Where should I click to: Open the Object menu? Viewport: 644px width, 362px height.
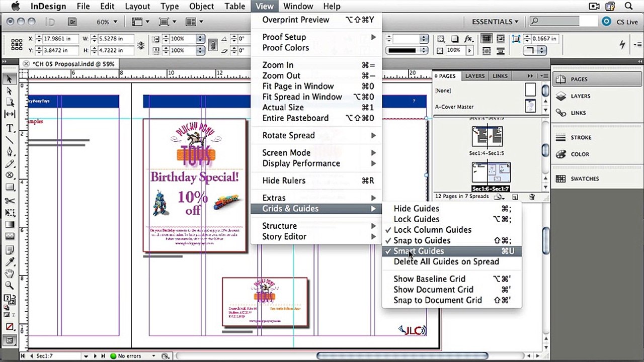201,7
